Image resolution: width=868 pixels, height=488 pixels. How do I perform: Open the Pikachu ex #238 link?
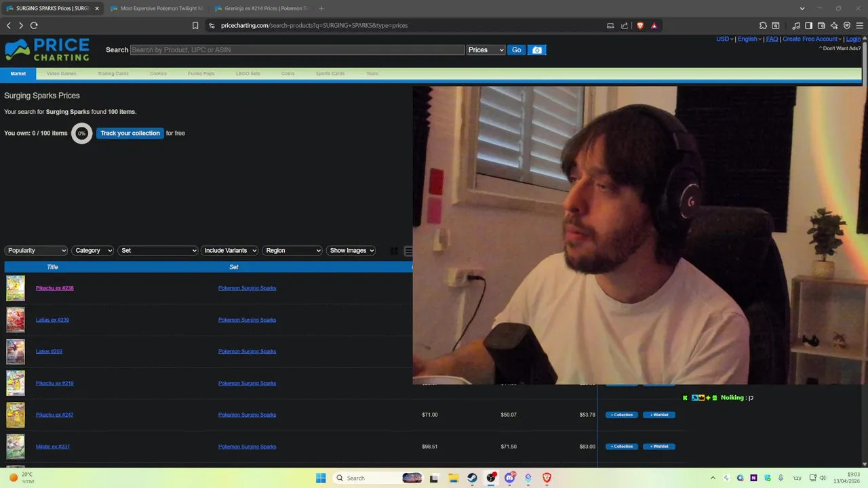(x=55, y=288)
